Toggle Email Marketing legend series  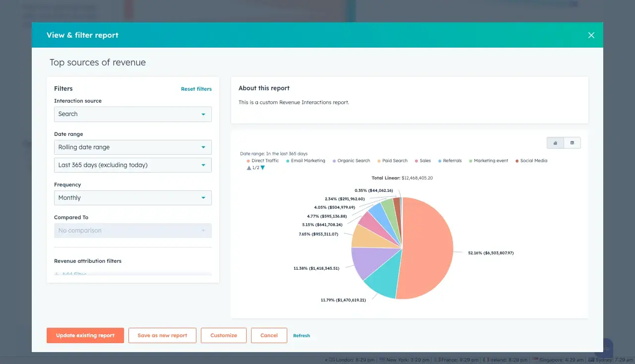[305, 161]
